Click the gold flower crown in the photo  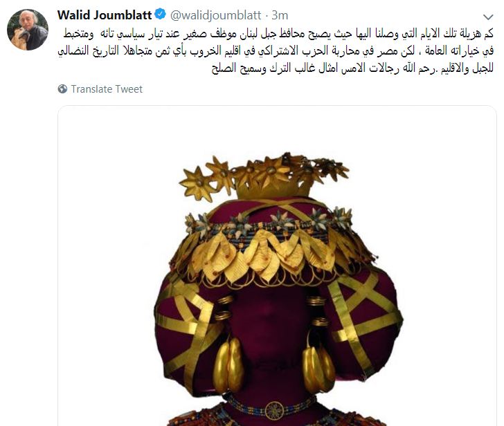[x=264, y=176]
